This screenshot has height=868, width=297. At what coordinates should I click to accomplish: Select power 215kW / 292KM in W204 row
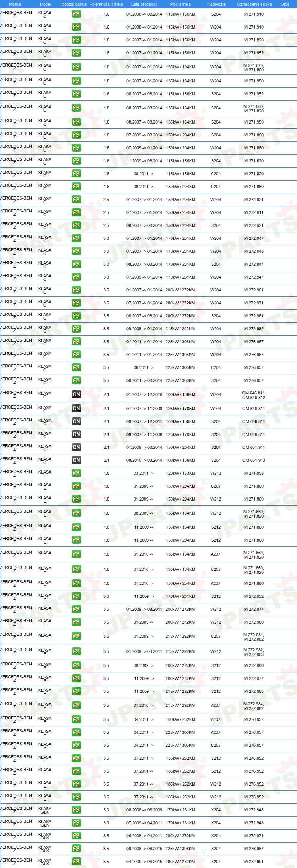[x=180, y=329]
